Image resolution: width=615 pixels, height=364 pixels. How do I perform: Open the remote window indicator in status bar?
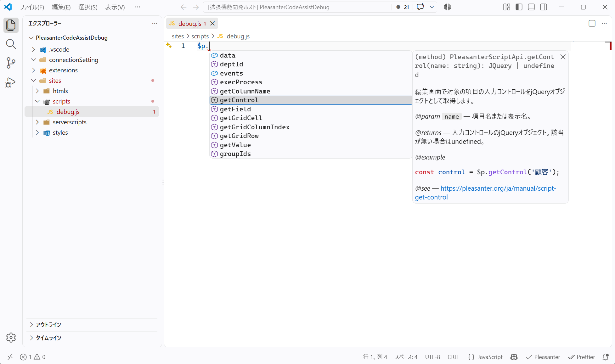tap(10, 357)
